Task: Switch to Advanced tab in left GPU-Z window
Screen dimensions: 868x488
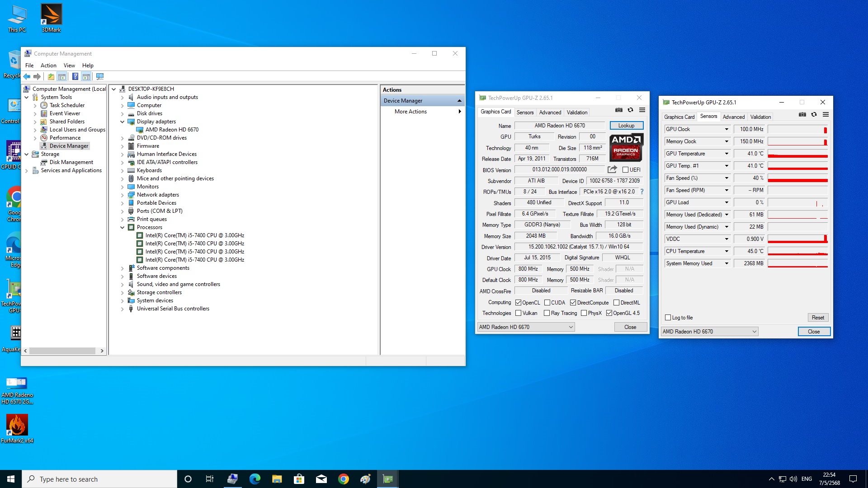Action: [x=550, y=113]
